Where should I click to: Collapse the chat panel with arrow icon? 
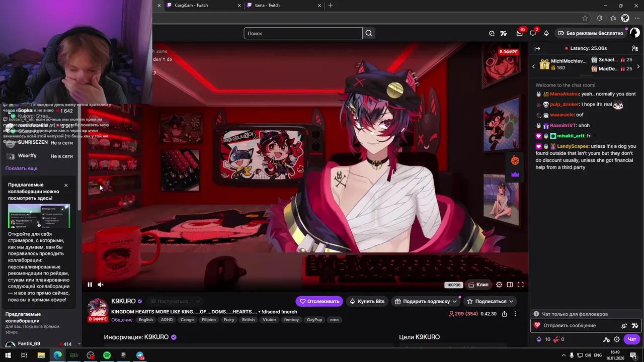tap(537, 49)
